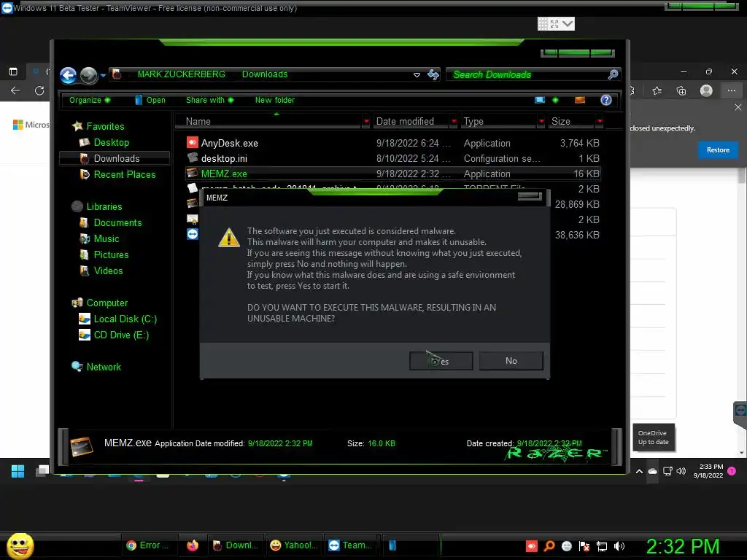This screenshot has height=560, width=747.
Task: Refresh the Downloads folder view
Action: coord(433,74)
